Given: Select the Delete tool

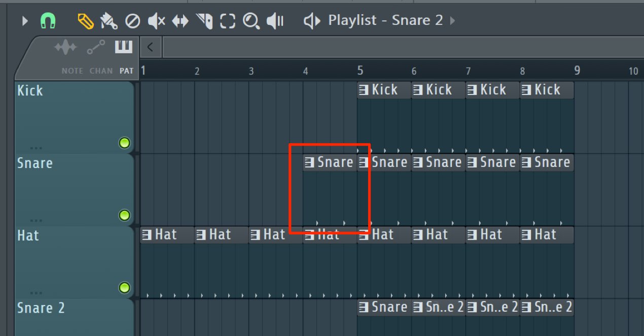Looking at the screenshot, I should (x=132, y=21).
